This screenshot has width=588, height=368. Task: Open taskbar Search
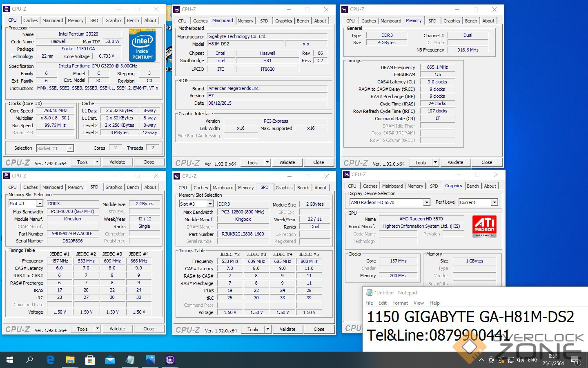[x=29, y=360]
